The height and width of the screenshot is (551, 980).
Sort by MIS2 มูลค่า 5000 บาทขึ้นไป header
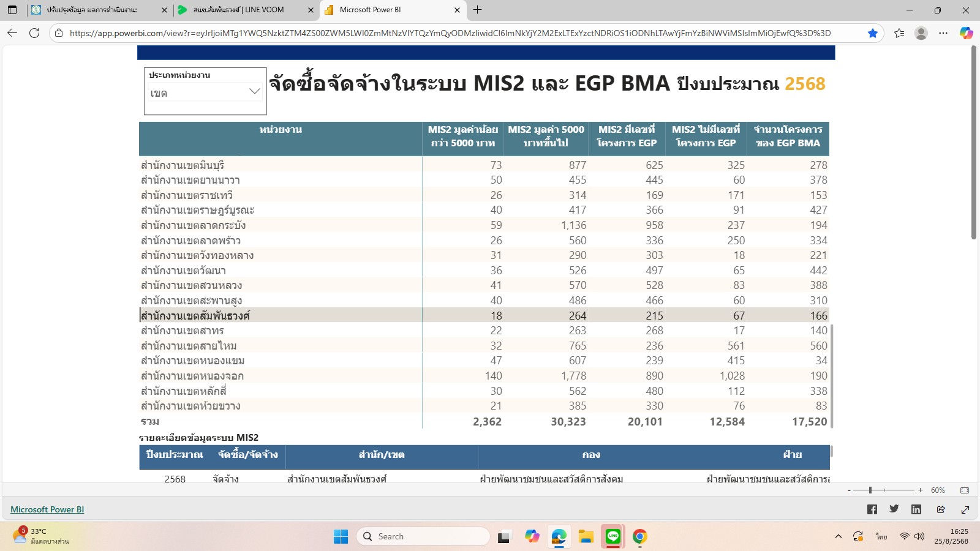546,138
